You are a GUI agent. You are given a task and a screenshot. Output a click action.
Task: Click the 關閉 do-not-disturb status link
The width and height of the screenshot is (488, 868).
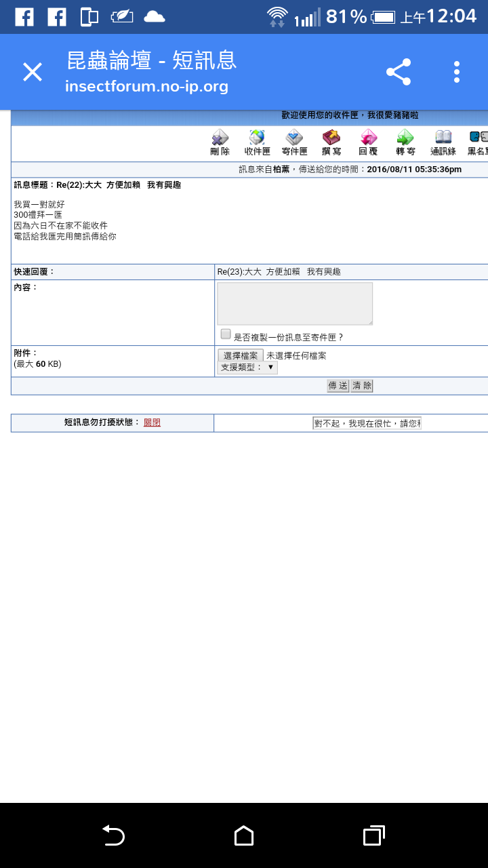coord(152,422)
